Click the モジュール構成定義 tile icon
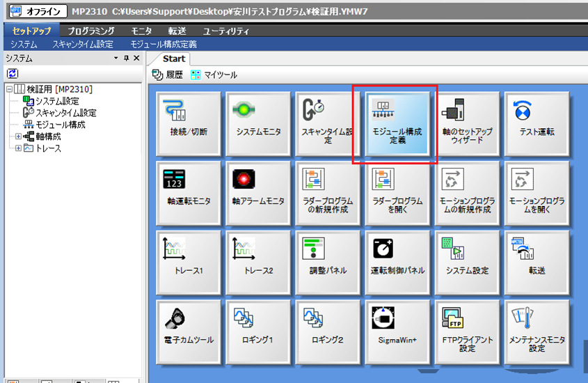588x383 pixels. coord(395,110)
